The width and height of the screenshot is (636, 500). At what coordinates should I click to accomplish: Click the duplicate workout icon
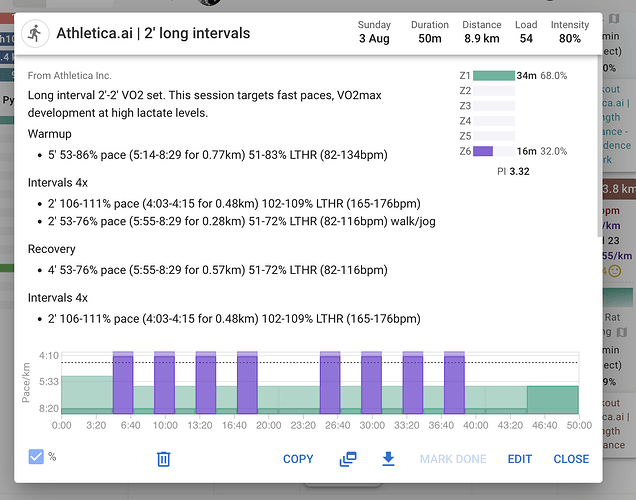(348, 459)
